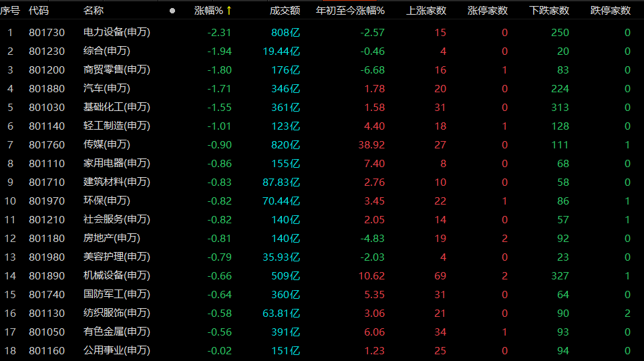
Task: Click code 801030
Action: pyautogui.click(x=47, y=108)
